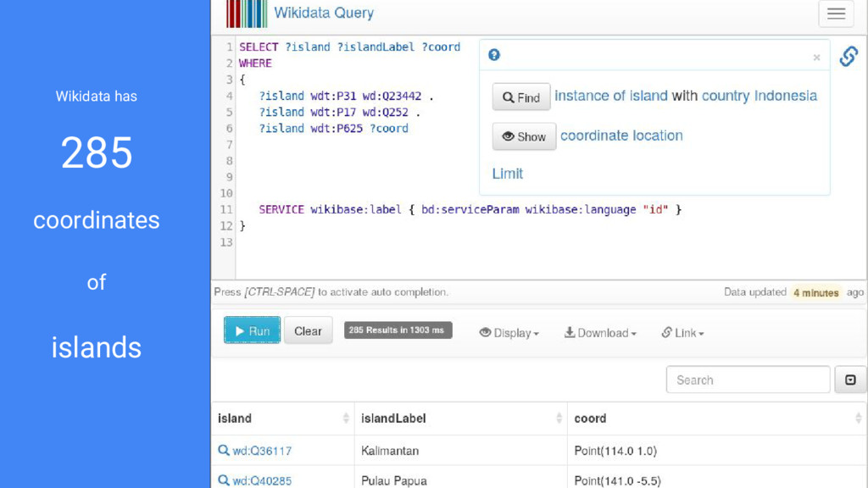Click the chain link icon beside the editor
868x488 pixels.
pos(849,56)
